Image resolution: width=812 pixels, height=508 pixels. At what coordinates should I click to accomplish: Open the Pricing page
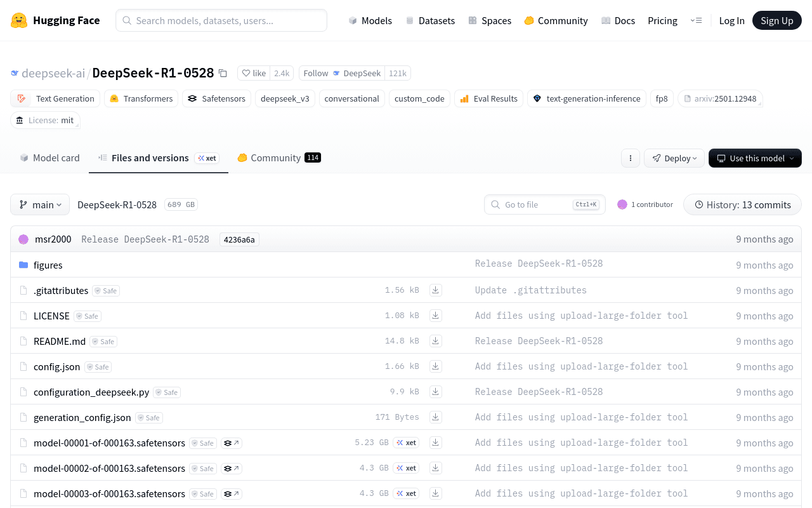pos(662,20)
